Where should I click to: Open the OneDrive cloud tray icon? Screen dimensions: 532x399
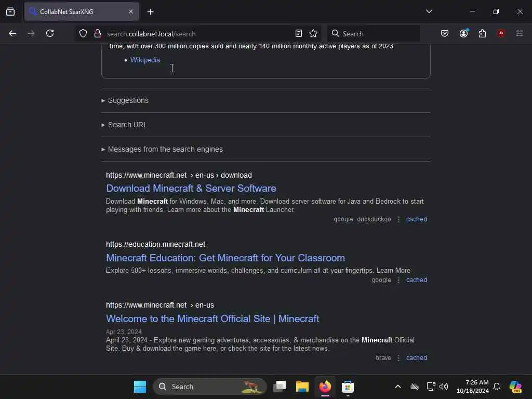point(414,387)
